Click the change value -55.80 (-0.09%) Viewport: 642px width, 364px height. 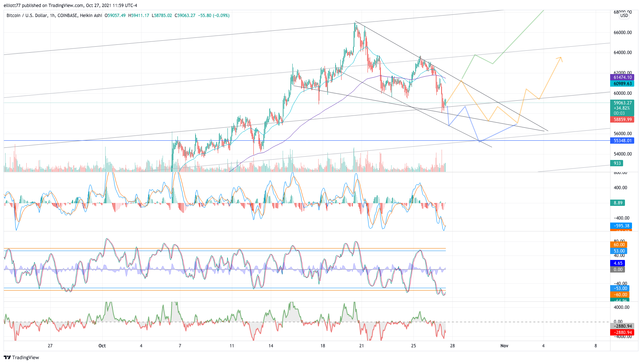(214, 16)
